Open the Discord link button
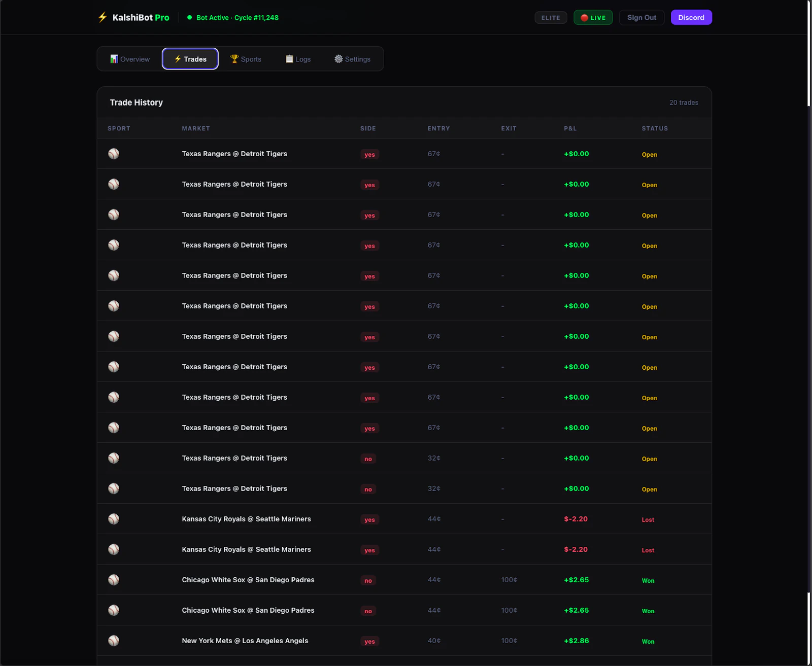 tap(691, 18)
